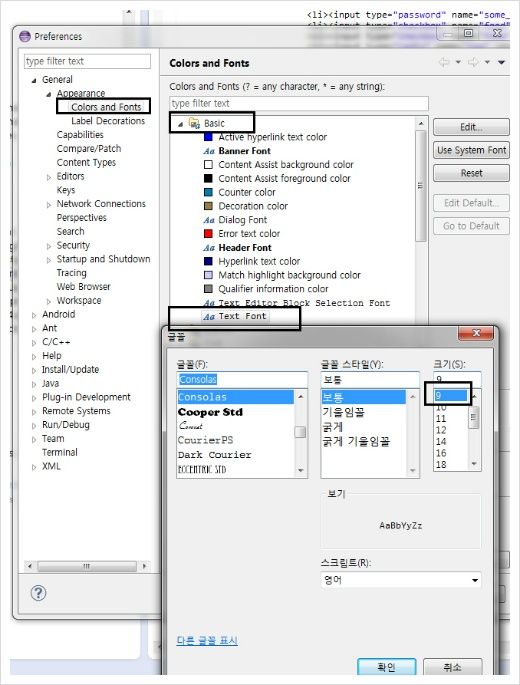This screenshot has height=685, width=520.
Task: Expand the Java preferences node
Action: click(34, 384)
